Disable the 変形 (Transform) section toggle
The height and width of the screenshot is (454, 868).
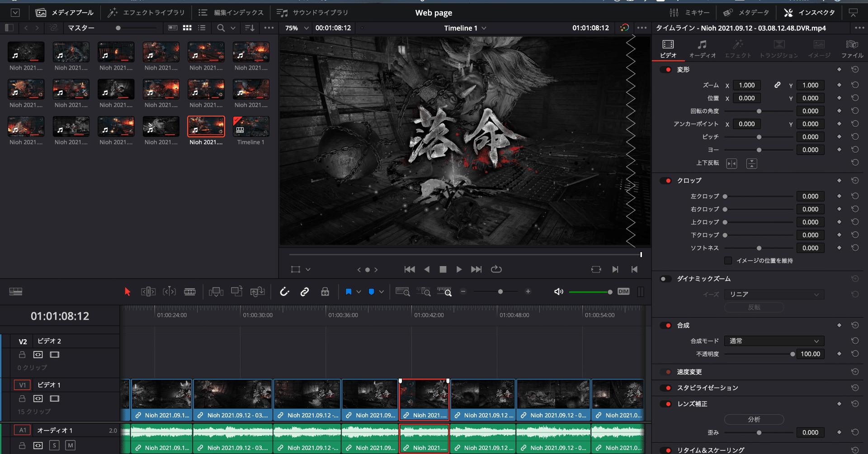click(665, 70)
